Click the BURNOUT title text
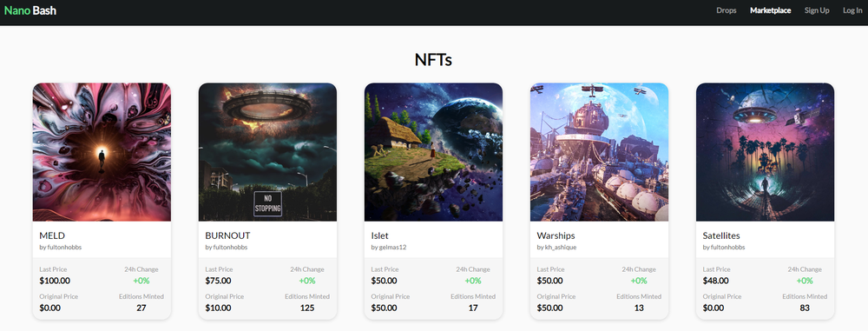868x331 pixels. click(227, 235)
